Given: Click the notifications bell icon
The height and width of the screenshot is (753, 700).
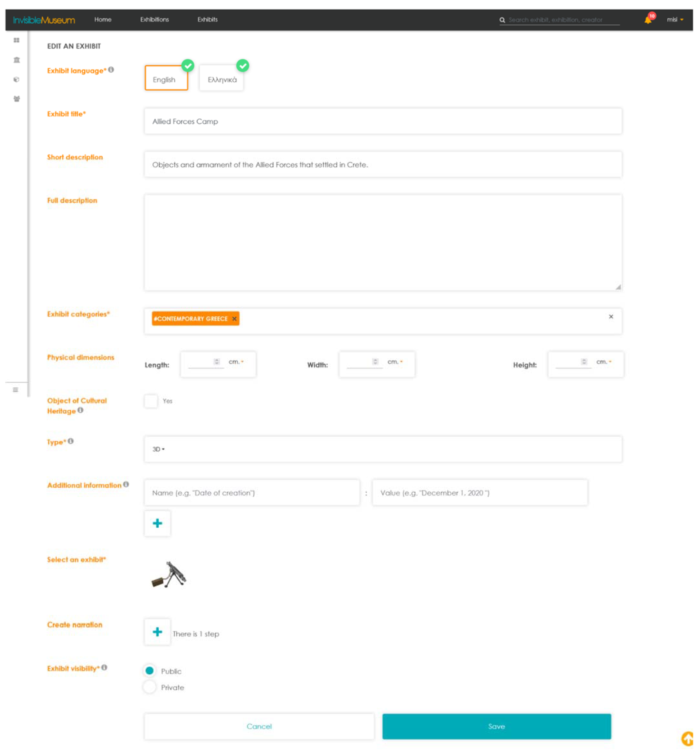Looking at the screenshot, I should coord(647,20).
